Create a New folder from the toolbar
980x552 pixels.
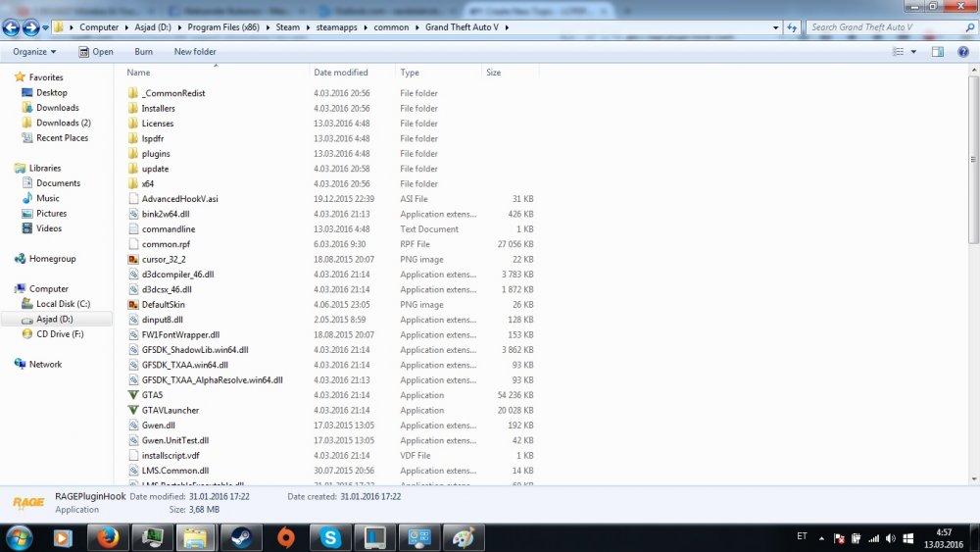pyautogui.click(x=195, y=52)
